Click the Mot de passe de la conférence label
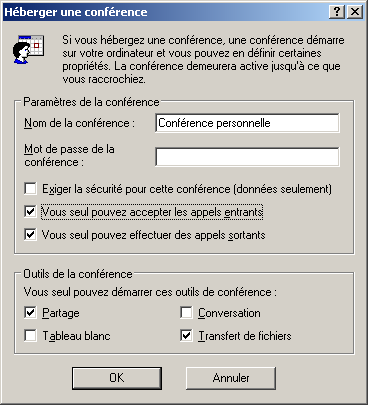Screen dimensions: 368x405 pyautogui.click(x=69, y=156)
